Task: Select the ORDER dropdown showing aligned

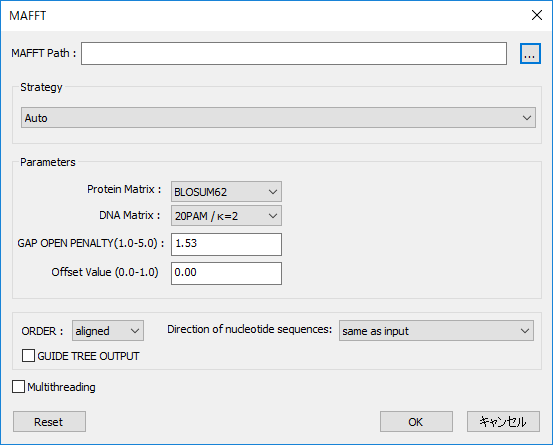Action: coord(108,331)
